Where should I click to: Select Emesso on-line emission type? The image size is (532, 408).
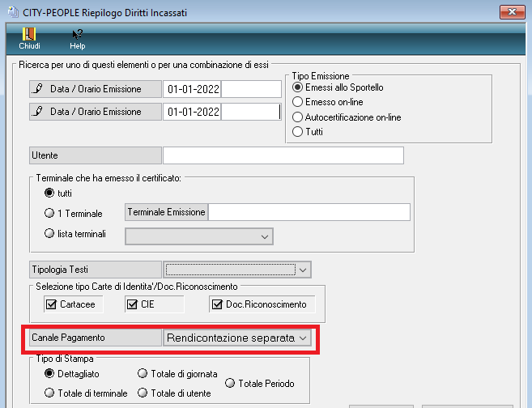[x=298, y=102]
